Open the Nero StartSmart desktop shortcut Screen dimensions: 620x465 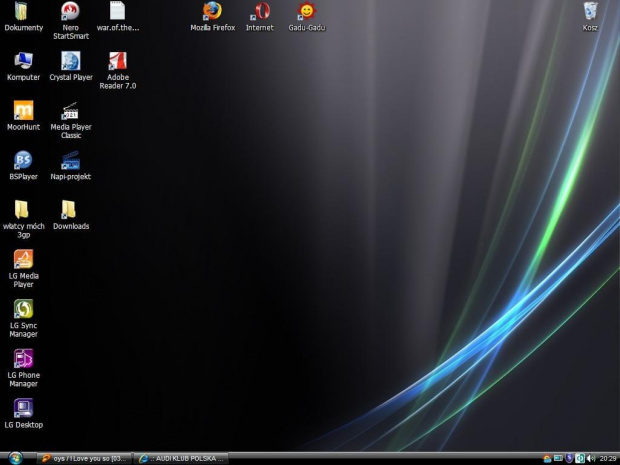pos(70,12)
